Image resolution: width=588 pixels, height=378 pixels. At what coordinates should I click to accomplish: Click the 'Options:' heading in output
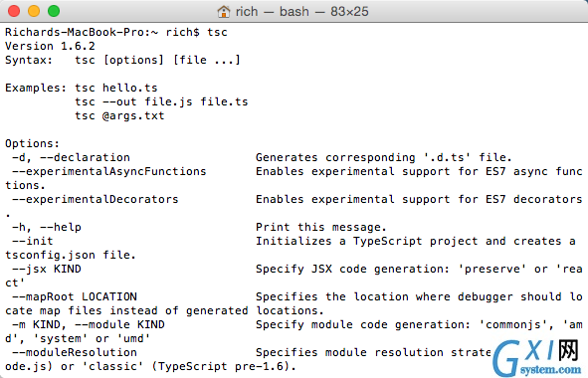pos(32,143)
